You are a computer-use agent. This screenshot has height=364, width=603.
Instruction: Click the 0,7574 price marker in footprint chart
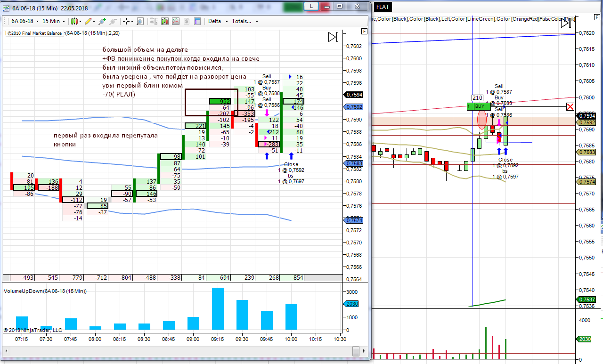354,220
